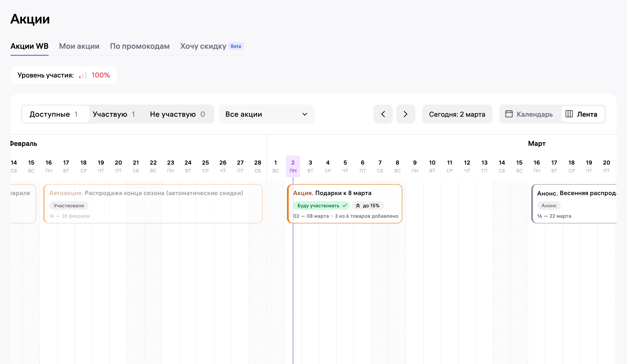Select the highlighted day 2 ПН marker
The height and width of the screenshot is (364, 627).
293,166
